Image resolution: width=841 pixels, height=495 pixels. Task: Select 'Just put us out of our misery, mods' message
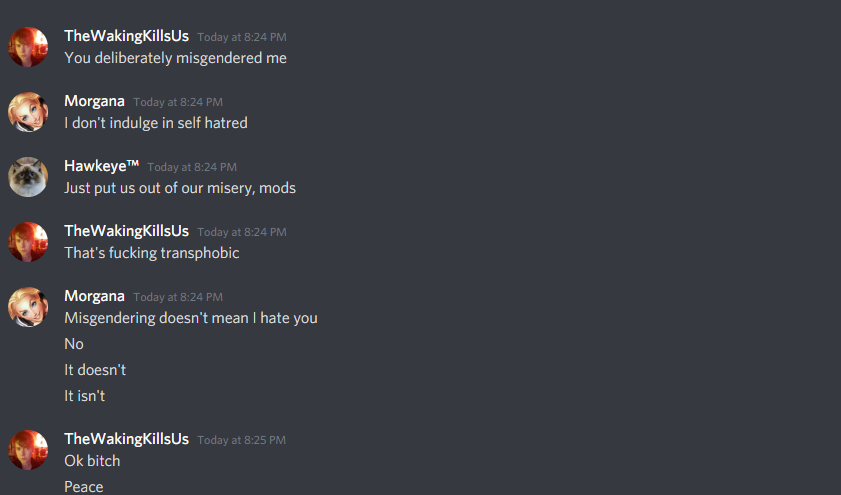pos(180,188)
